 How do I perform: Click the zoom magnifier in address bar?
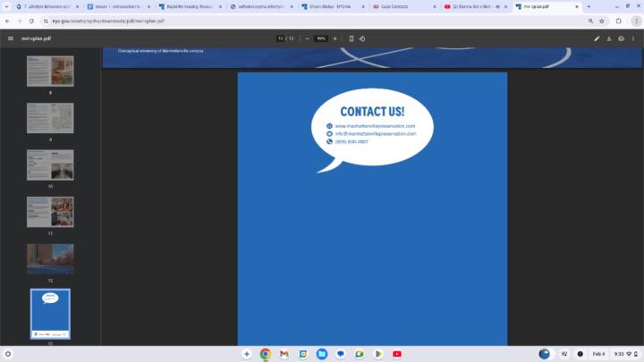[x=590, y=21]
